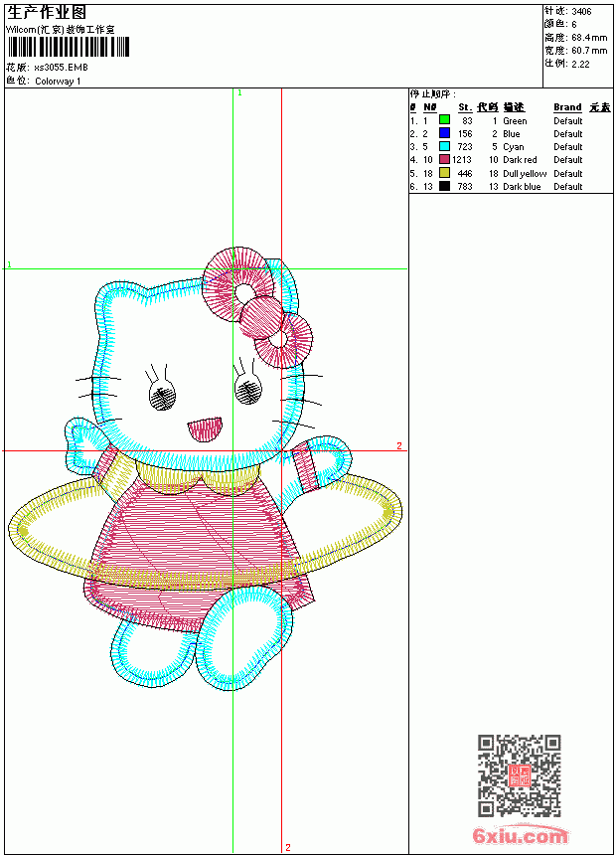Click stitch count 783 in Dark blue row
Screen dimensions: 616x855
click(x=465, y=187)
